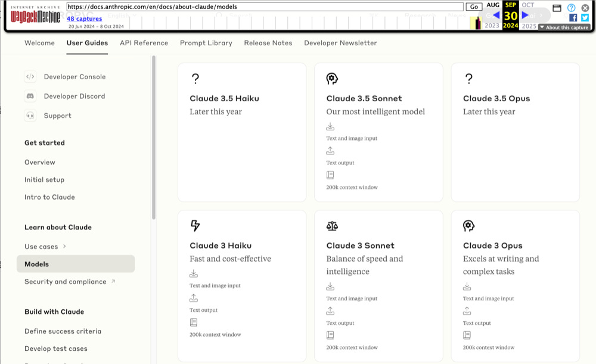Switch to API Reference tab

[144, 43]
